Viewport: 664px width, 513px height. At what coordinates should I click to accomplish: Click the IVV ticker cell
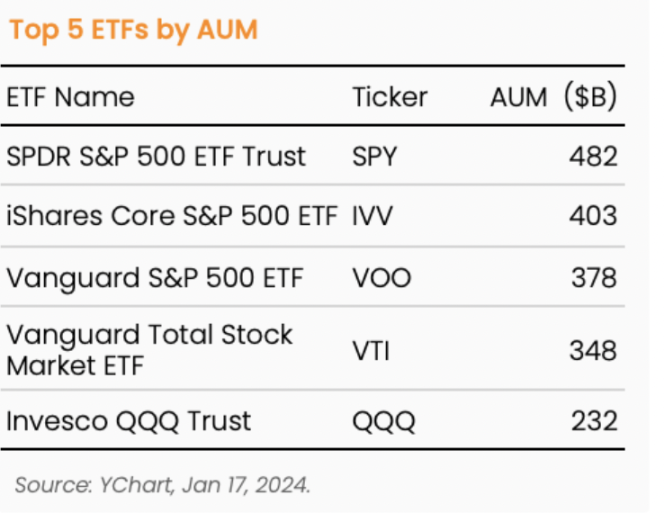tap(373, 216)
